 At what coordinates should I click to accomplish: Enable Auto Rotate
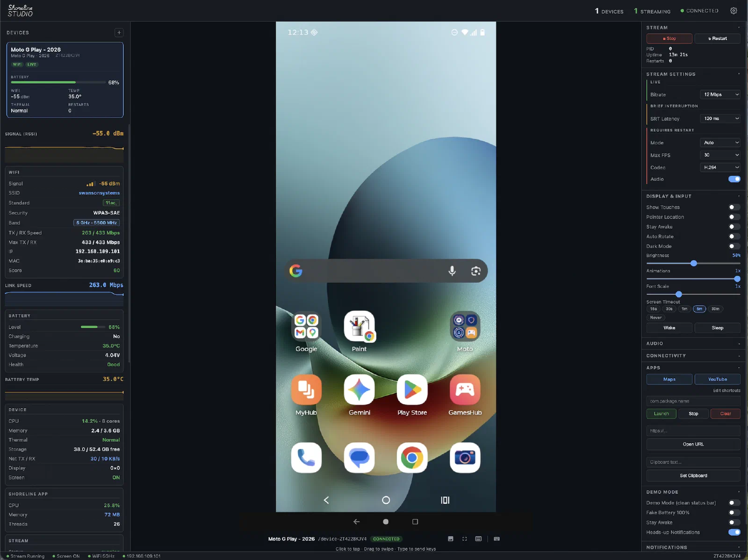click(734, 237)
